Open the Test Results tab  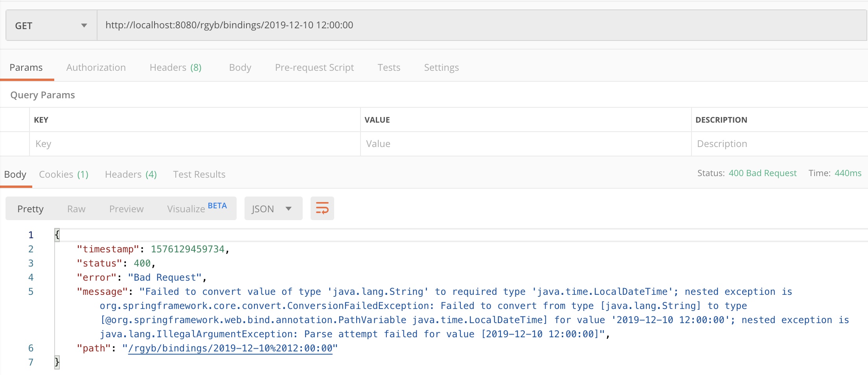tap(199, 175)
